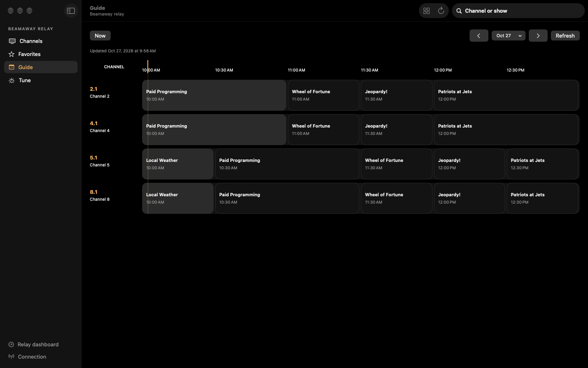
Task: Select channel 2.1 Channel 2 row
Action: pos(114,92)
